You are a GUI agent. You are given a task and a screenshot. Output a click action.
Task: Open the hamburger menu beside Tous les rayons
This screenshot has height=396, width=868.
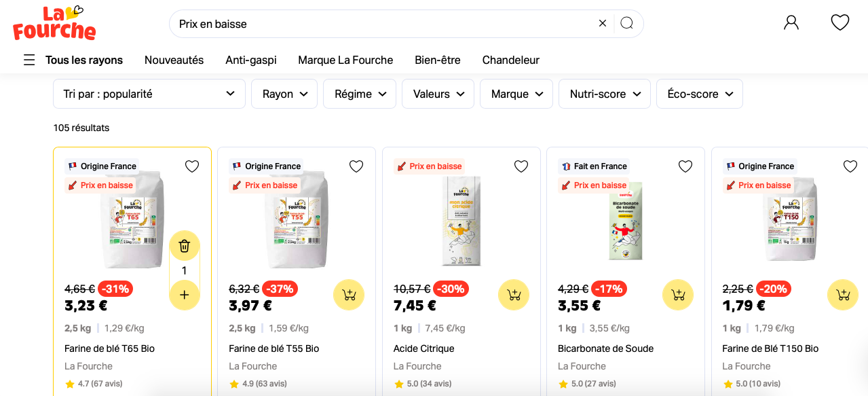tap(29, 60)
